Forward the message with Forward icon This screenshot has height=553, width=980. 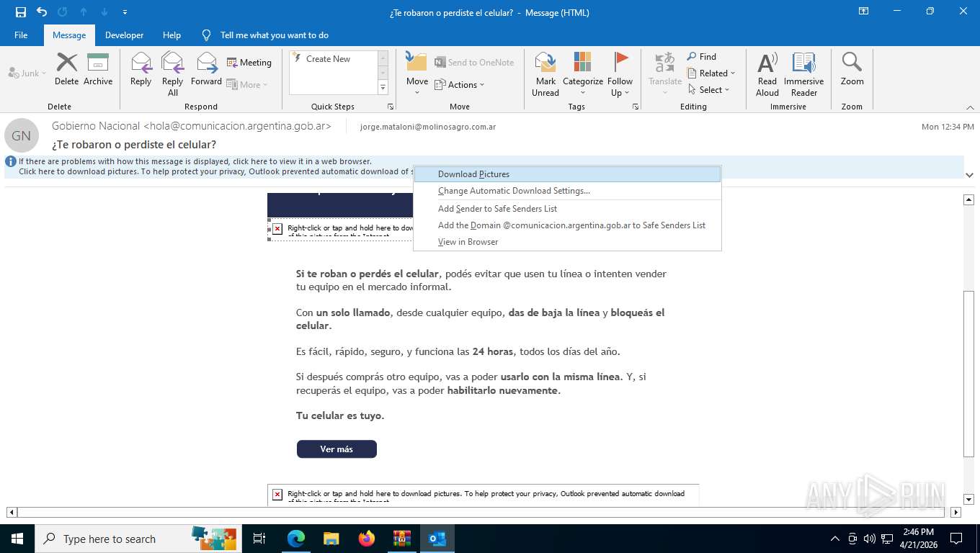[x=206, y=69]
